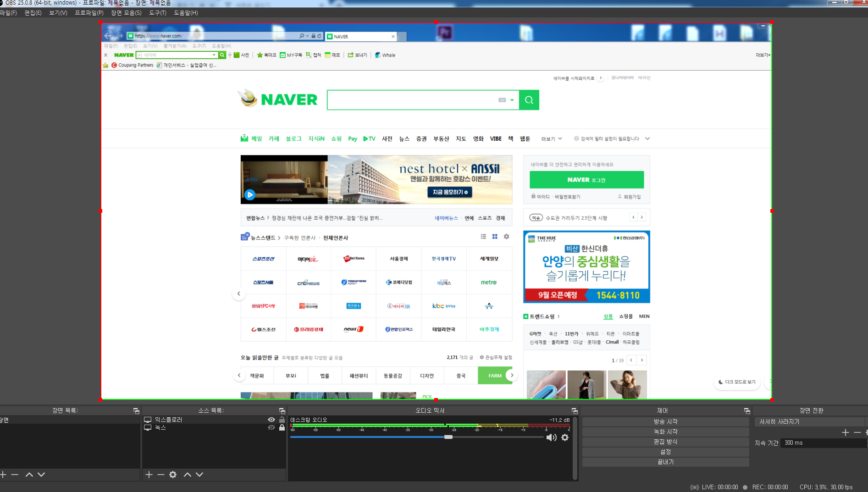Move the selected source up in 소스 목록
The image size is (868, 492).
pyautogui.click(x=188, y=475)
